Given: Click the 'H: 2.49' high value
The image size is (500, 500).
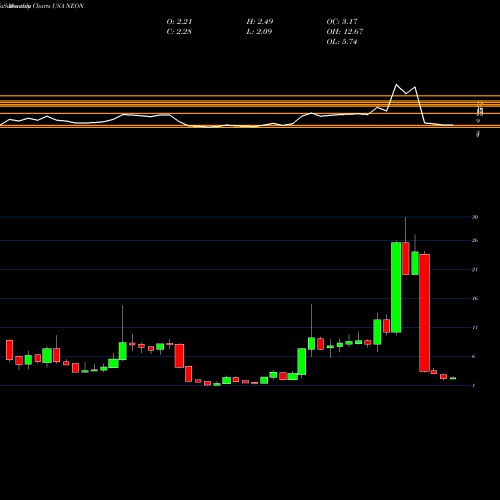Looking at the screenshot, I should point(260,21).
